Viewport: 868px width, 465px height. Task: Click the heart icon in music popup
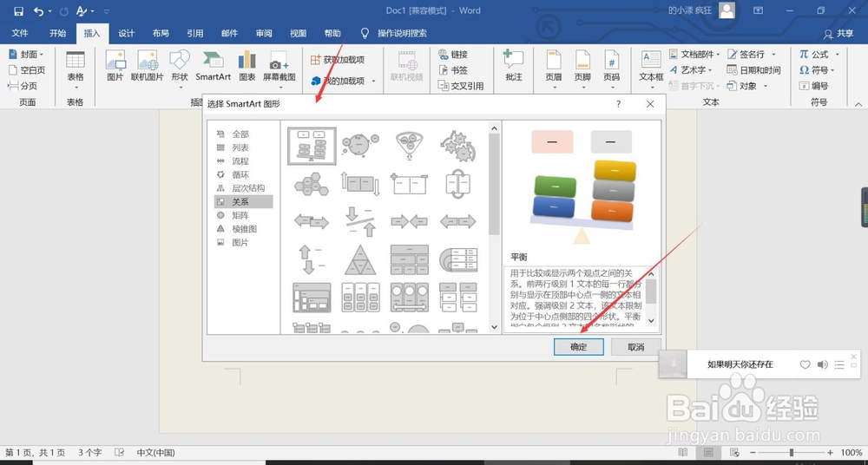805,364
